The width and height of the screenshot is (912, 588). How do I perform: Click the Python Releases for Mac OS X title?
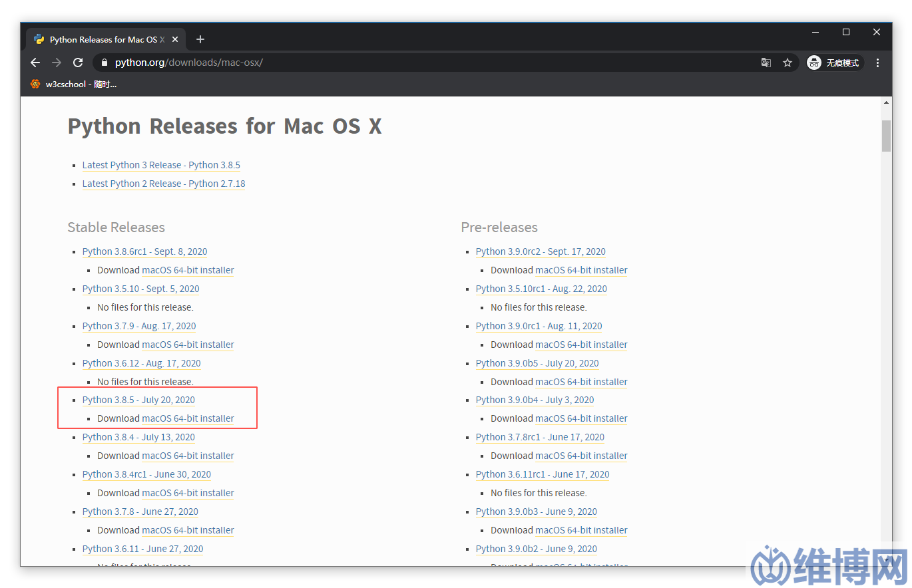click(x=225, y=126)
